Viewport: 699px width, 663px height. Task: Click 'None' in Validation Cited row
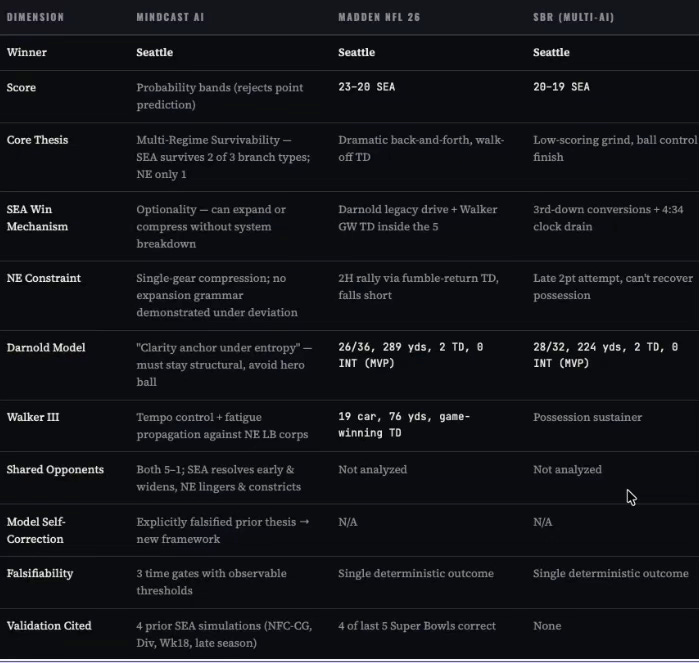coord(547,626)
